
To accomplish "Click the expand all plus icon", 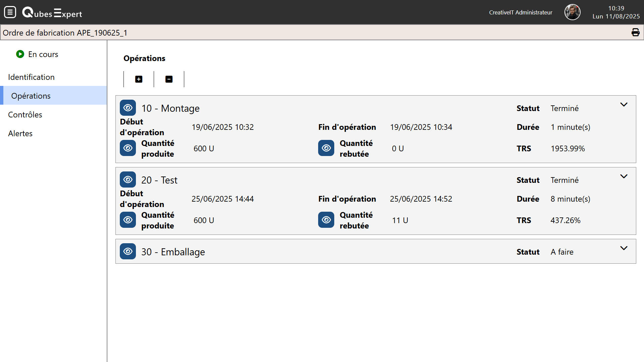I will 139,79.
